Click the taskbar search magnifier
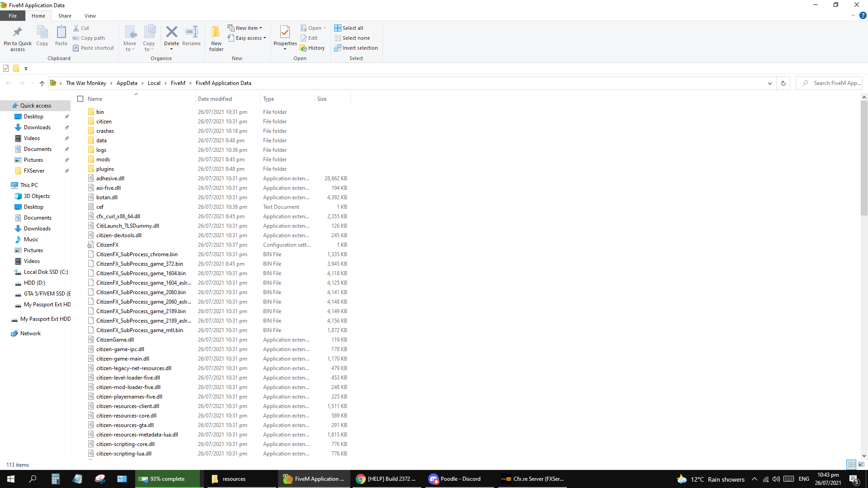This screenshot has width=868, height=488. pyautogui.click(x=33, y=479)
